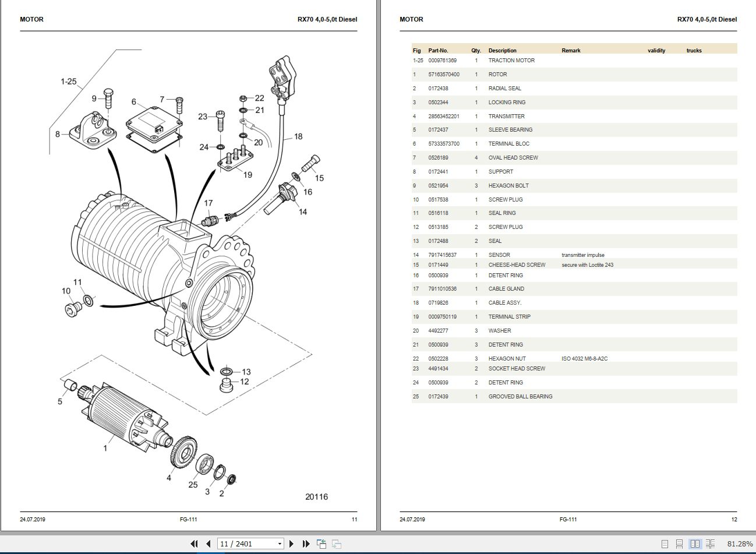The height and width of the screenshot is (554, 756).
Task: Click part number 0009761369
Action: [443, 61]
